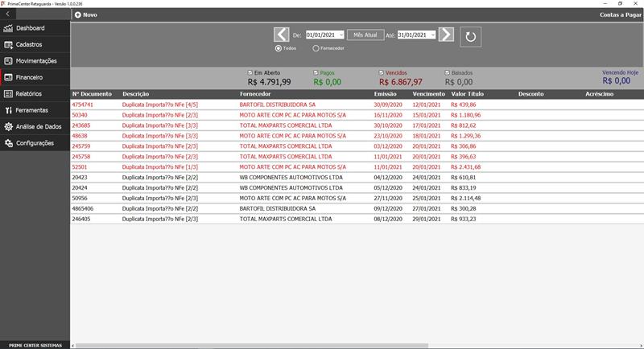644x349 pixels.
Task: Select document number 20423
Action: [x=80, y=178]
